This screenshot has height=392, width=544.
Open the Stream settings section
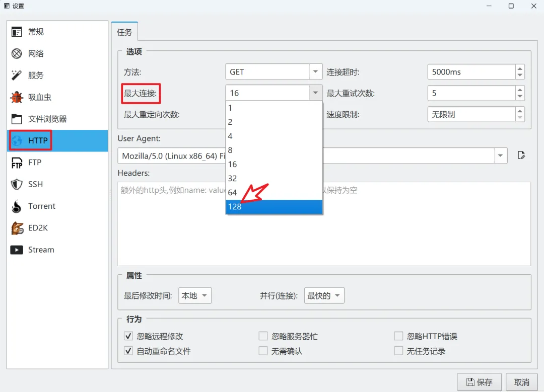tap(40, 250)
